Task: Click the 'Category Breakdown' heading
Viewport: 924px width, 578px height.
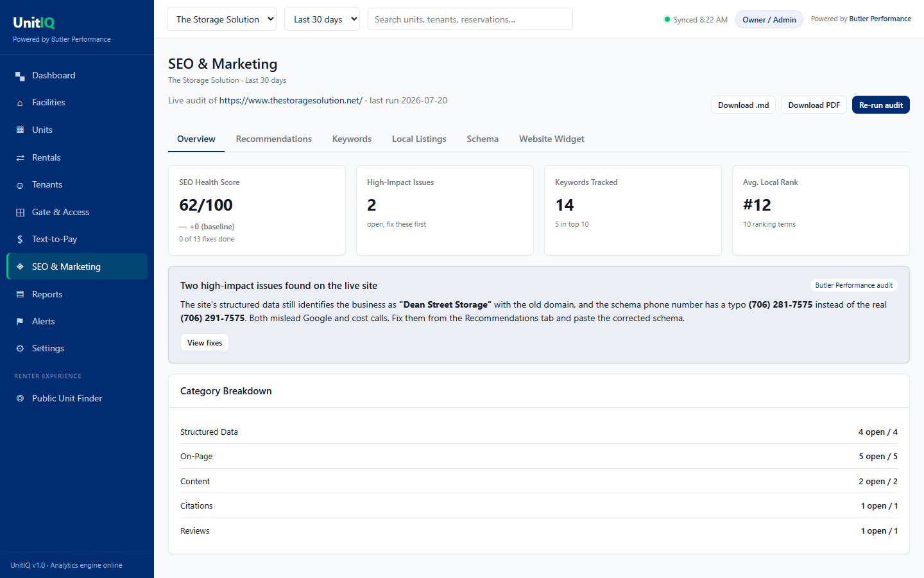Action: (226, 391)
